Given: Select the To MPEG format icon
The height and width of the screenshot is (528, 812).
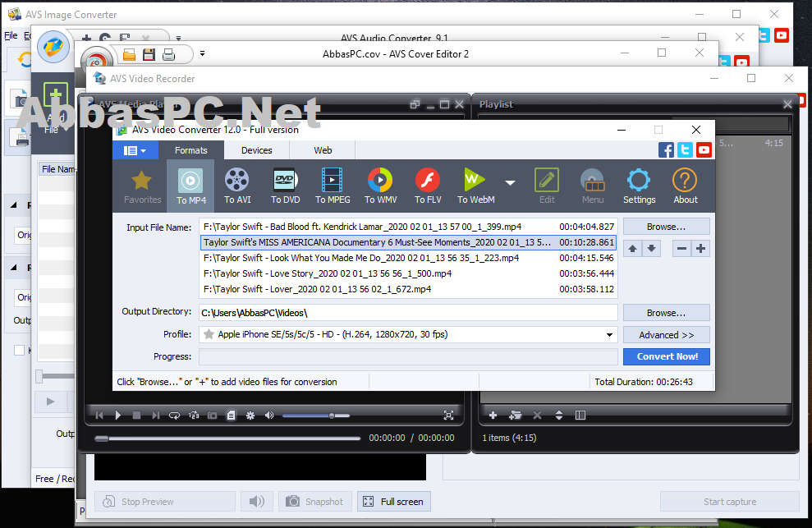Looking at the screenshot, I should (333, 186).
